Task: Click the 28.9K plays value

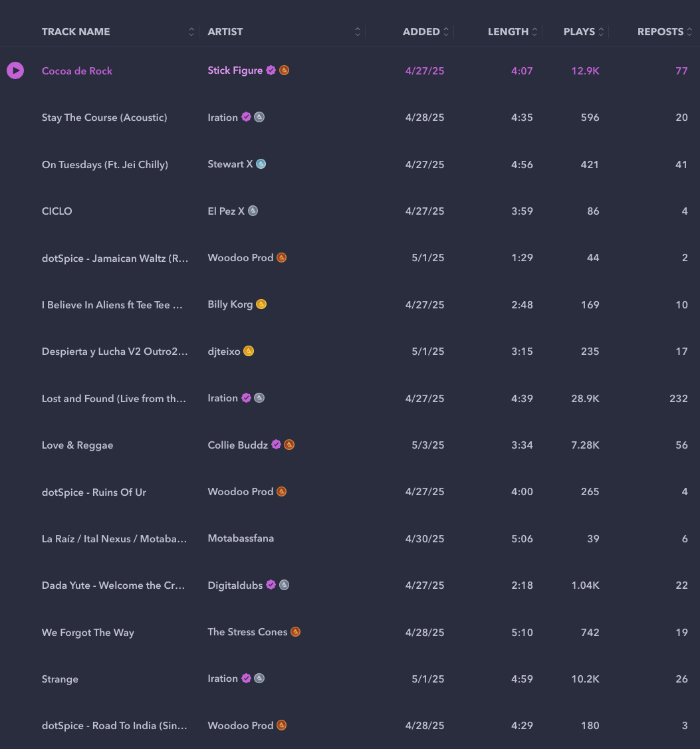Action: [585, 398]
